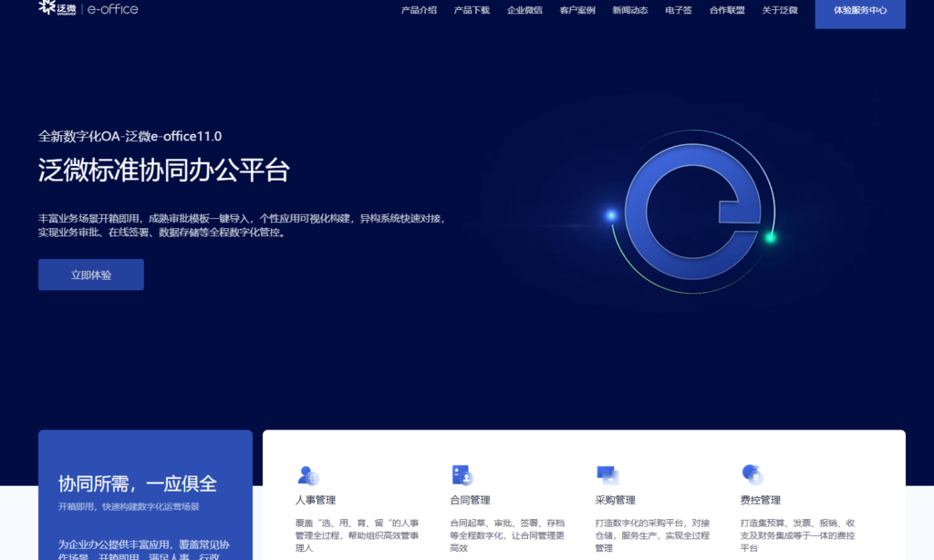This screenshot has width=934, height=560.
Task: Go to 企业微信 in navigation
Action: coord(524,10)
